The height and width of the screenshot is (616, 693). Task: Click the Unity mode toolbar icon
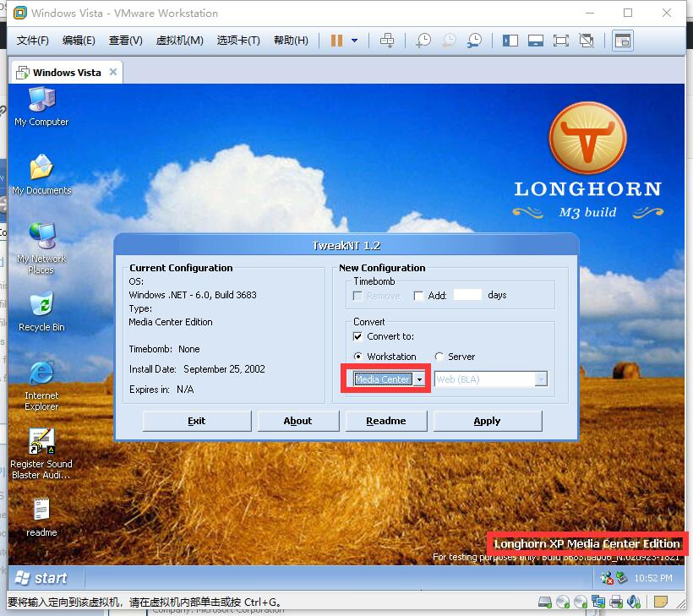587,41
